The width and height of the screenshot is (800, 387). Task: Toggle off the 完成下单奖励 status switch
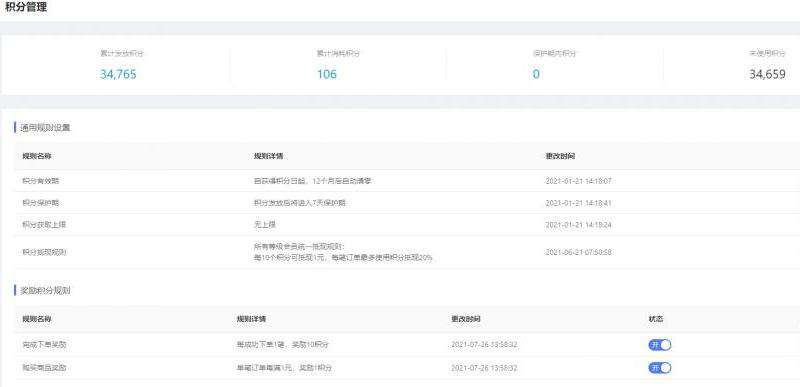pos(660,345)
